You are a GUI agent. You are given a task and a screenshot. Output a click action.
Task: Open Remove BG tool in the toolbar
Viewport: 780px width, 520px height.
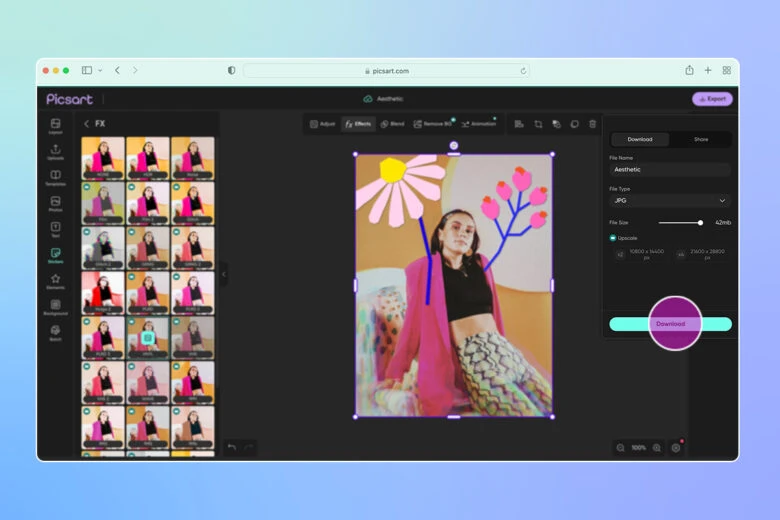pos(433,124)
